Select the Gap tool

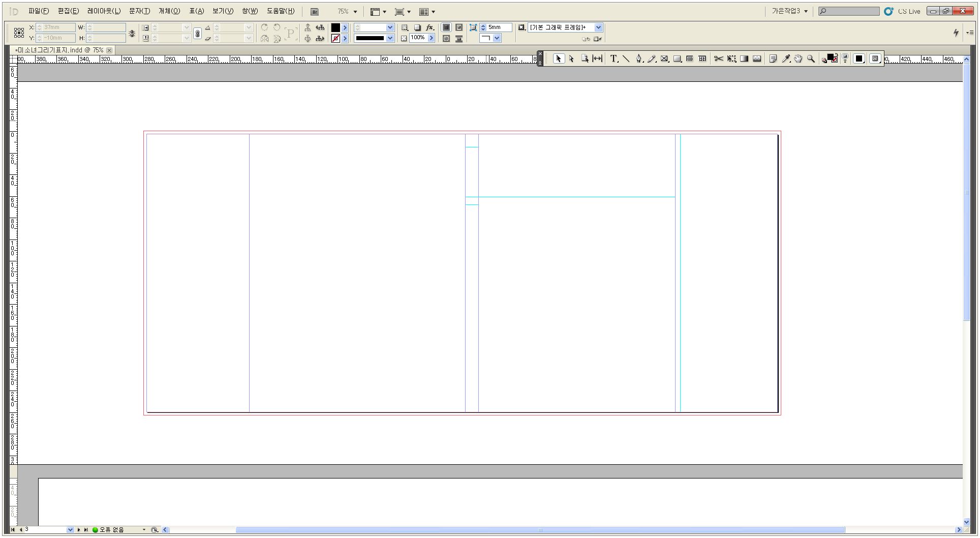598,59
